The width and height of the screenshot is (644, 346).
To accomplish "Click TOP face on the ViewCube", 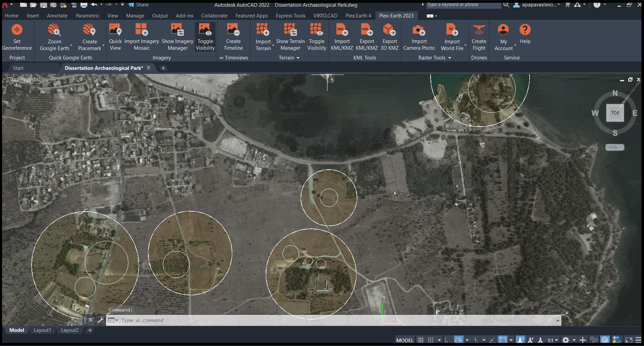I will [615, 113].
